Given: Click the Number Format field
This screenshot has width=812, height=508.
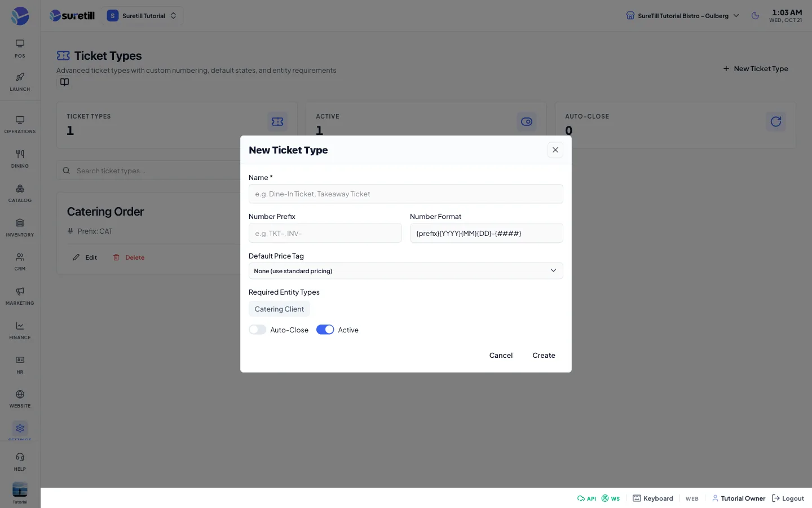Looking at the screenshot, I should pos(487,233).
